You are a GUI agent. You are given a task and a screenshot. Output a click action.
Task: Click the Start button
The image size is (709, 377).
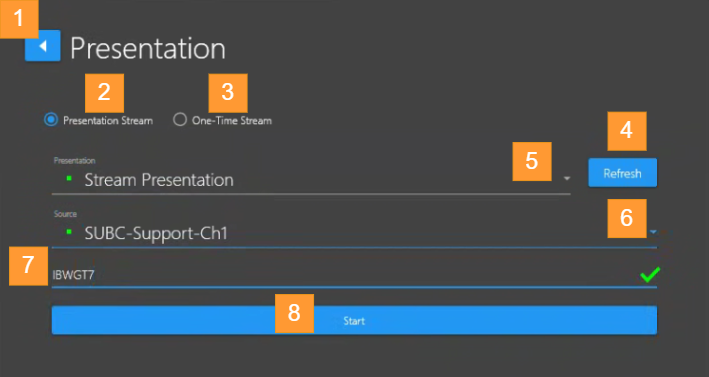coord(354,320)
